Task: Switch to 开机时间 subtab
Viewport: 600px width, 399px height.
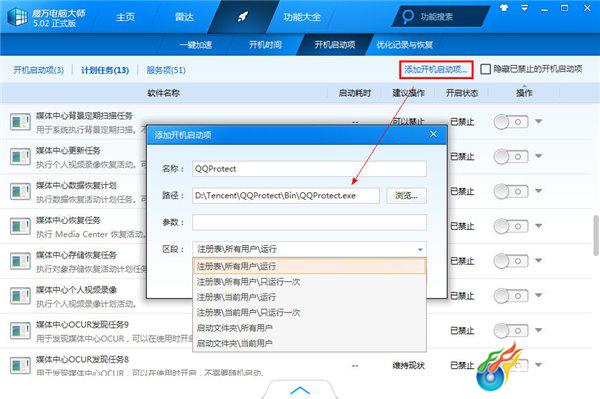Action: click(x=265, y=45)
